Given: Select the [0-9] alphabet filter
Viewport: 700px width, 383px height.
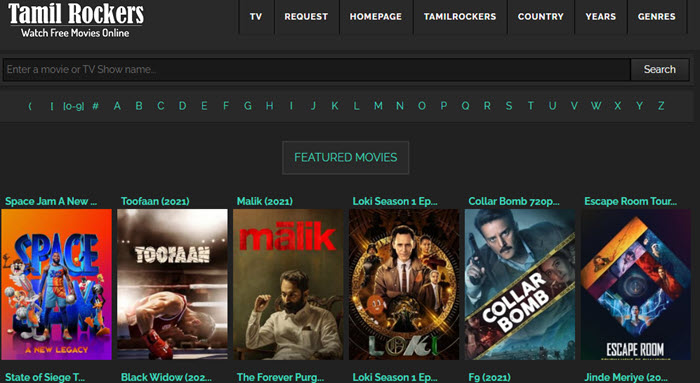Looking at the screenshot, I should pyautogui.click(x=74, y=106).
